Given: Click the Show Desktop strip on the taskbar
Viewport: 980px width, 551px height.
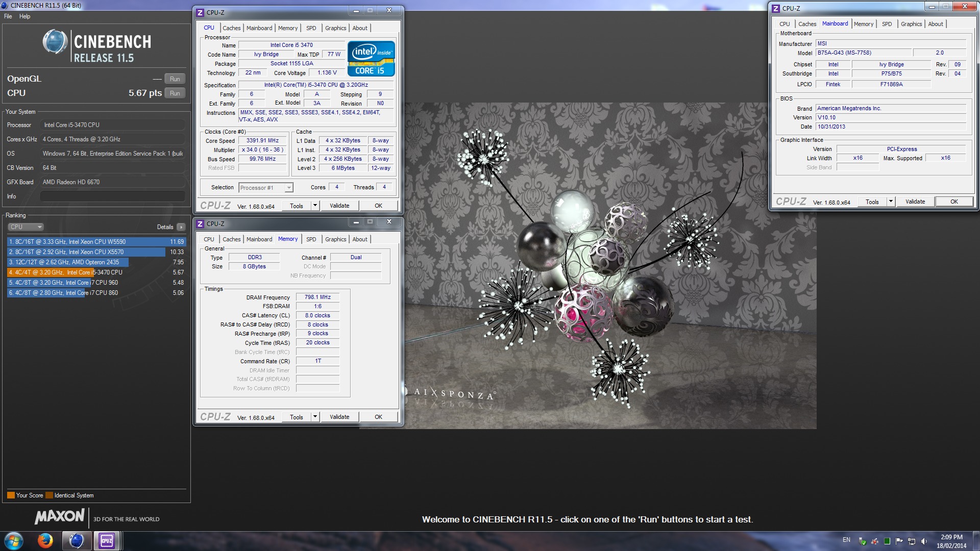Looking at the screenshot, I should (x=976, y=541).
